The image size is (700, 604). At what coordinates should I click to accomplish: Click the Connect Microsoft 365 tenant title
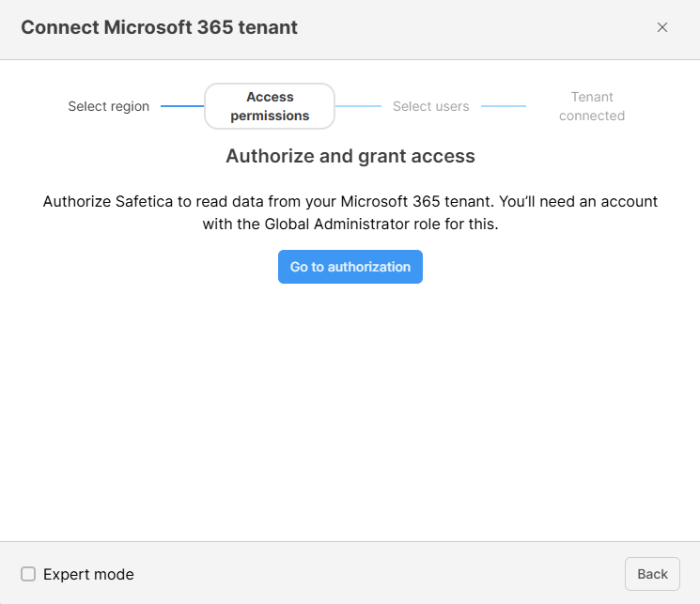pos(159,27)
